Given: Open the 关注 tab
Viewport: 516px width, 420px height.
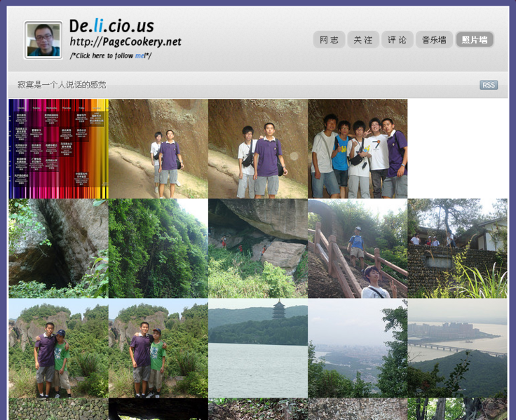Looking at the screenshot, I should pos(363,40).
